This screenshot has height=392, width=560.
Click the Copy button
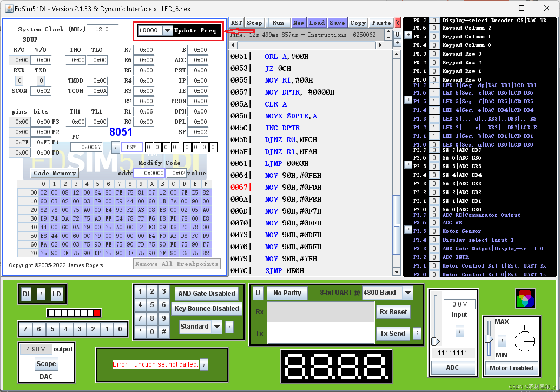pyautogui.click(x=358, y=23)
